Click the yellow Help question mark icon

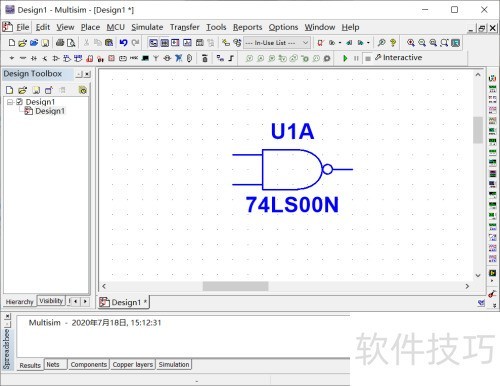tap(393, 43)
